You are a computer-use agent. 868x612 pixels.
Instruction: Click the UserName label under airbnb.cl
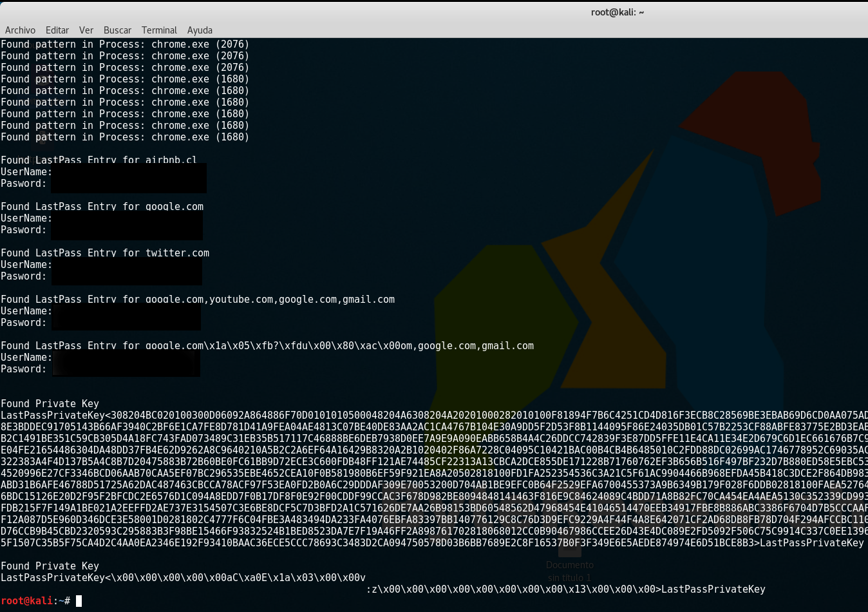[26, 172]
